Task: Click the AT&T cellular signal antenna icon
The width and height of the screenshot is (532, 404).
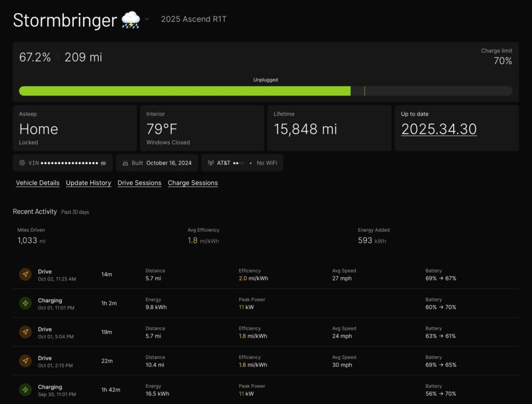Action: 210,163
